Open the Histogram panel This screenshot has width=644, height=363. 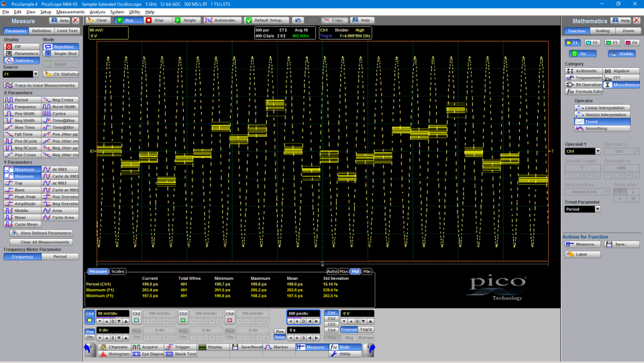tap(114, 354)
